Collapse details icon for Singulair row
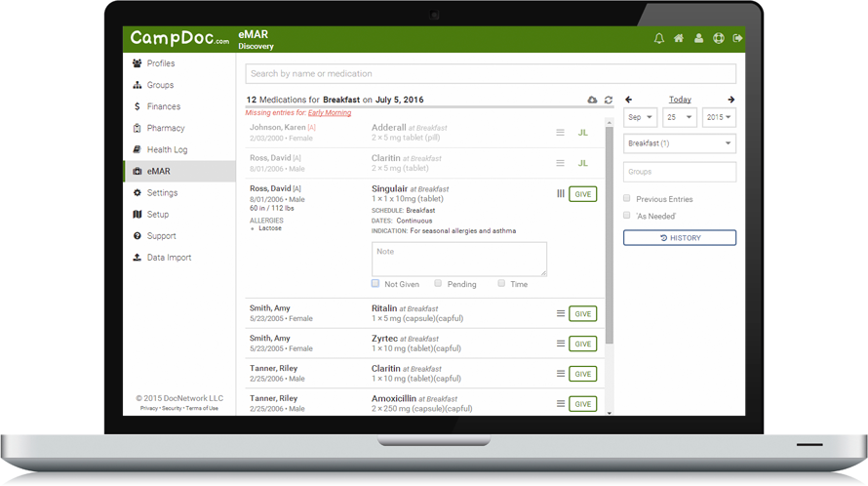The height and width of the screenshot is (486, 868). [x=561, y=193]
